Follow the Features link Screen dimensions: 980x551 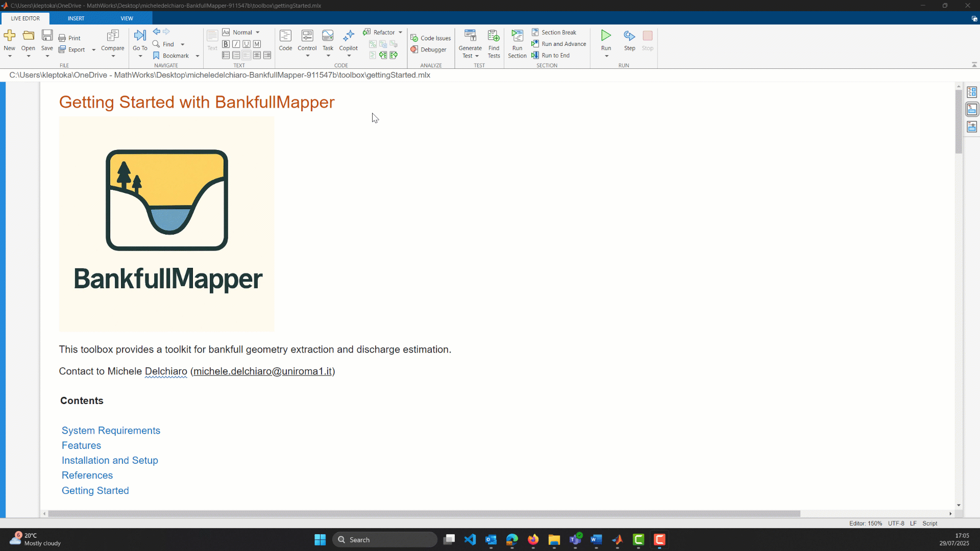(x=81, y=445)
